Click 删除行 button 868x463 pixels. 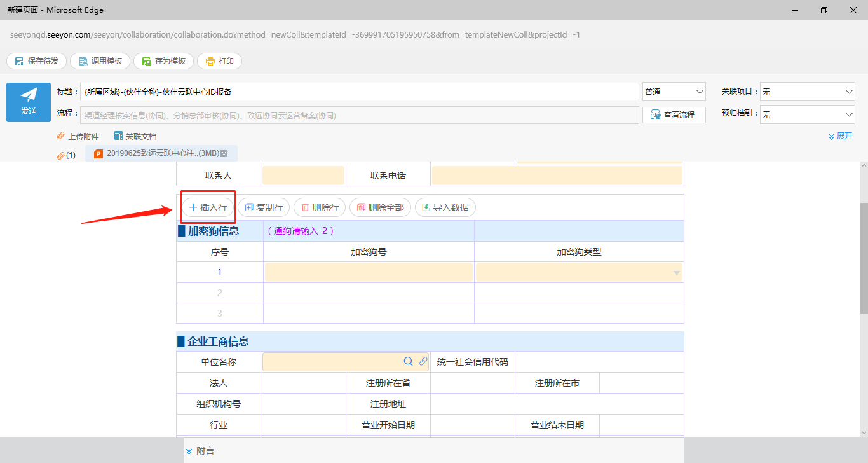point(320,207)
